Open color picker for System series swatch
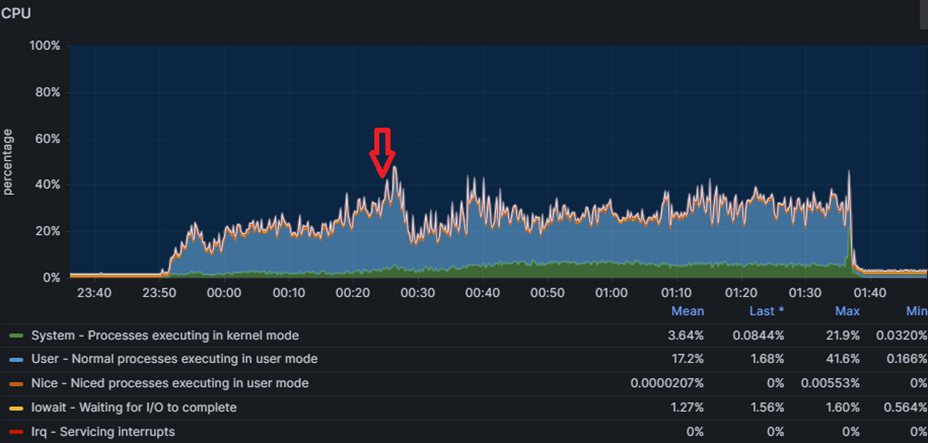Screen dimensions: 928x443 click(17, 336)
